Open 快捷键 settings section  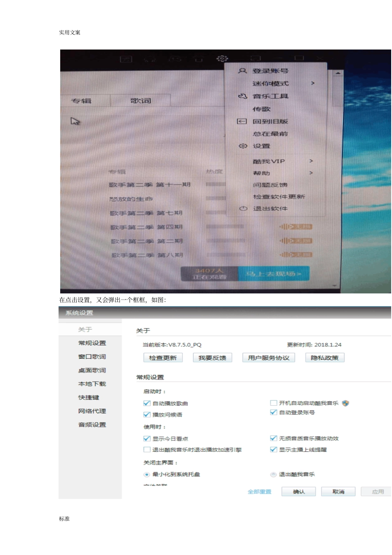point(89,397)
